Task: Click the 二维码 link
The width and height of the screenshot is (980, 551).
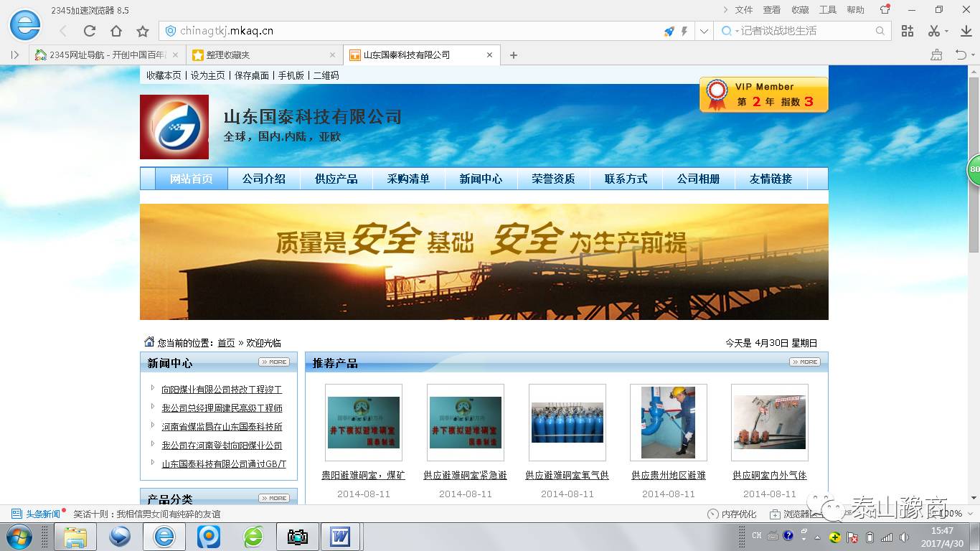Action: pos(326,75)
